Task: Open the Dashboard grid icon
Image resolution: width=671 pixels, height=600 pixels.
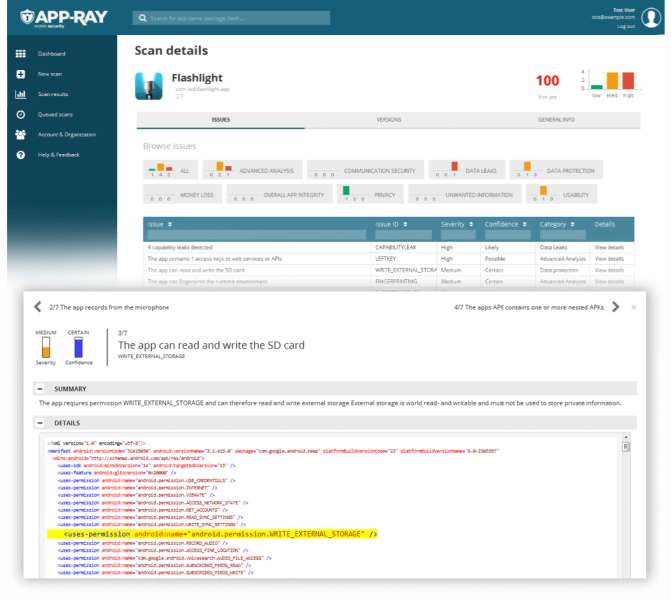Action: tap(21, 53)
